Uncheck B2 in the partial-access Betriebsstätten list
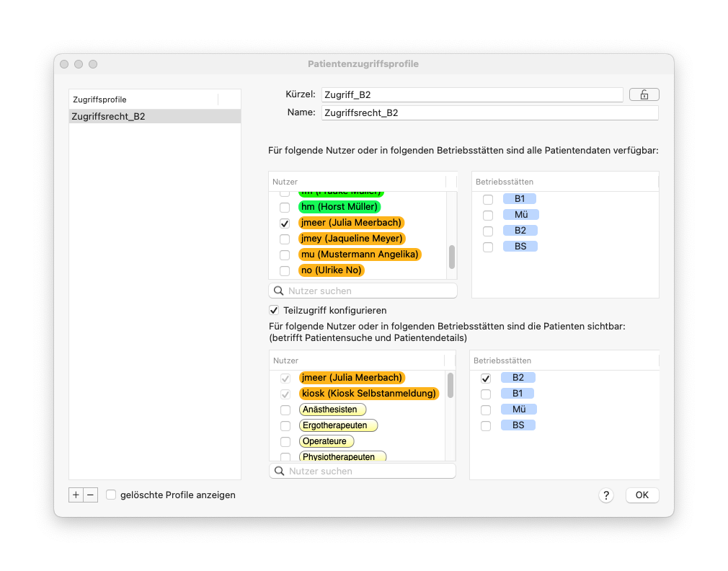This screenshot has width=728, height=571. pyautogui.click(x=486, y=379)
